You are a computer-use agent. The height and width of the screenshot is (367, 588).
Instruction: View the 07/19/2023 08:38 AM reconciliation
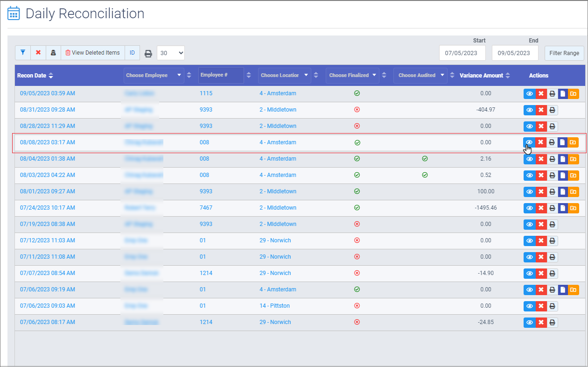click(x=529, y=224)
